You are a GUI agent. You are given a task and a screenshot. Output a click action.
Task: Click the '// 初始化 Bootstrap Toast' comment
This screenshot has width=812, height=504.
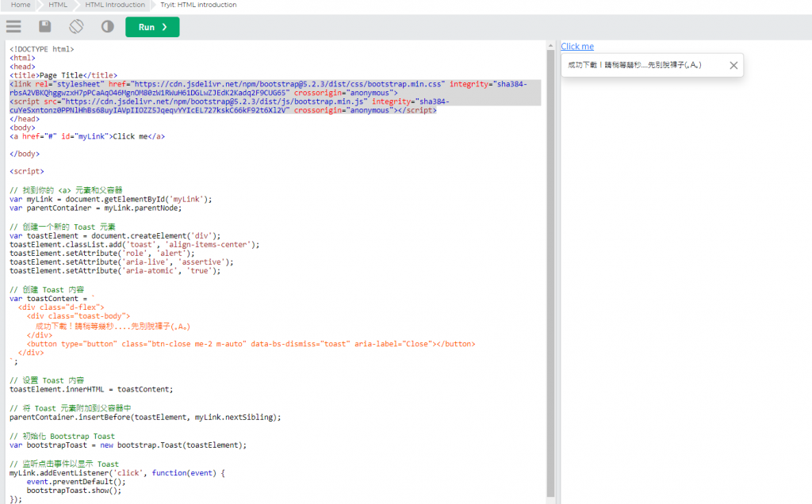[x=62, y=436]
